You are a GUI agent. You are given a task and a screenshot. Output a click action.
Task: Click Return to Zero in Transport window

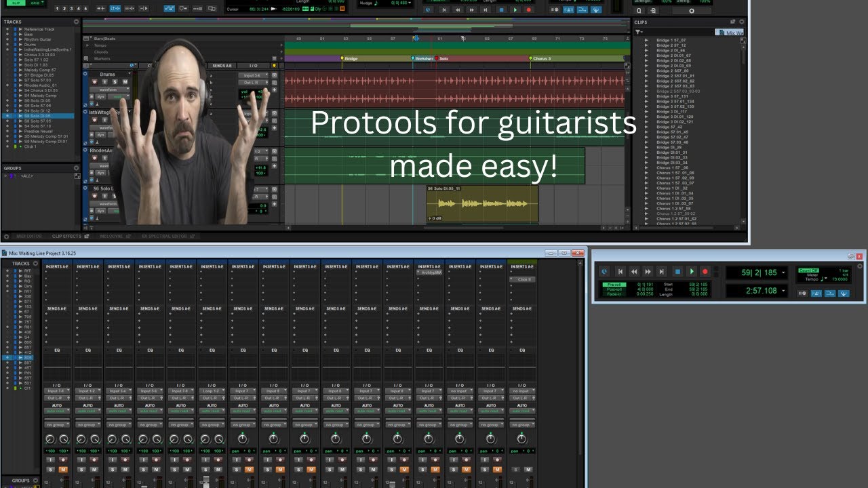point(620,272)
